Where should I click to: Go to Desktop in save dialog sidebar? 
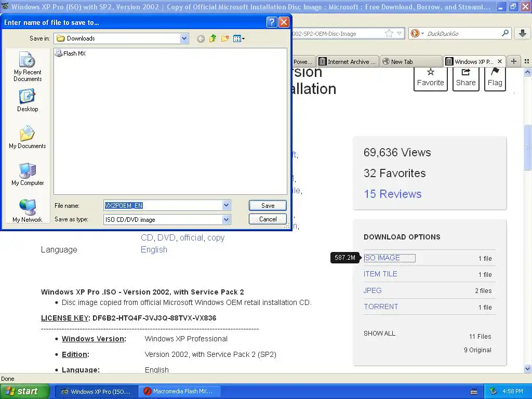point(28,100)
